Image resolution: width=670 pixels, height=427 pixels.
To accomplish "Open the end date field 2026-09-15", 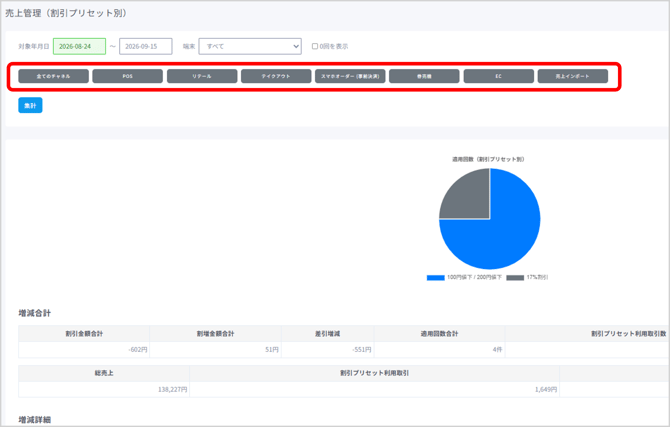I will (x=146, y=46).
